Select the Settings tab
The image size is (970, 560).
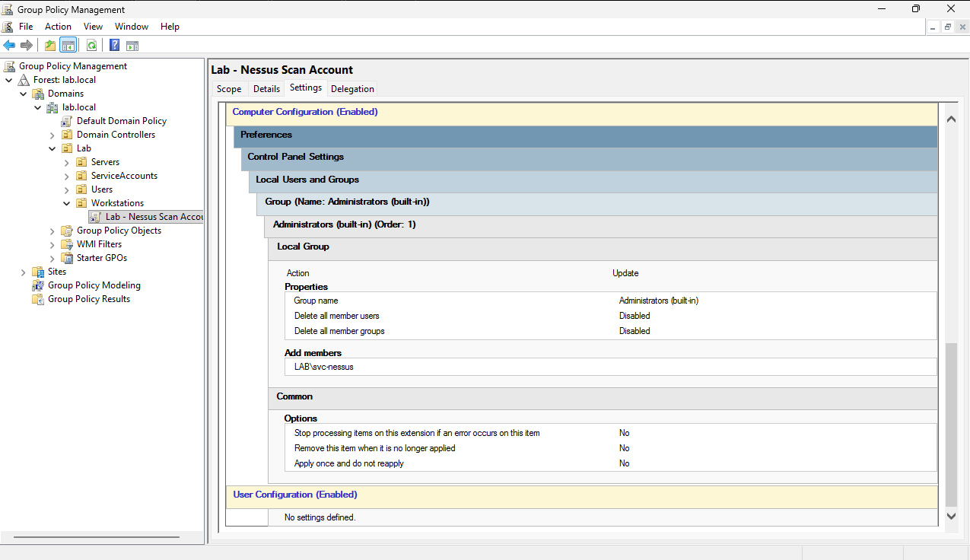306,87
